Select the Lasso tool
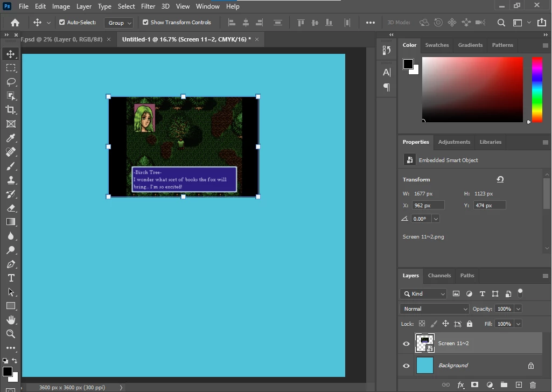 [11, 82]
